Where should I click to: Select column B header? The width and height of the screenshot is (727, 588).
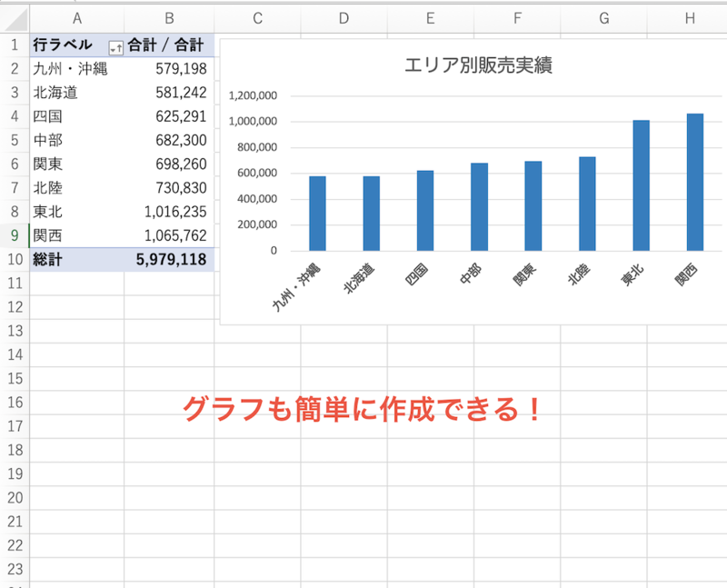pos(169,18)
